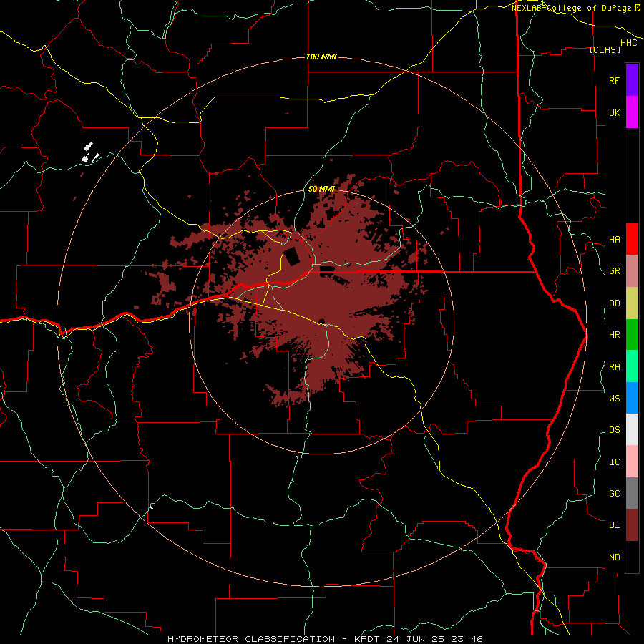644x644 pixels.
Task: Click the white echo cluster in the northwest
Action: tap(89, 153)
